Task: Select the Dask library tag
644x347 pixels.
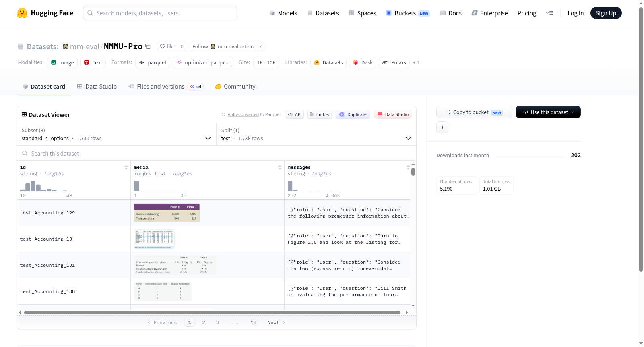Action: point(363,62)
